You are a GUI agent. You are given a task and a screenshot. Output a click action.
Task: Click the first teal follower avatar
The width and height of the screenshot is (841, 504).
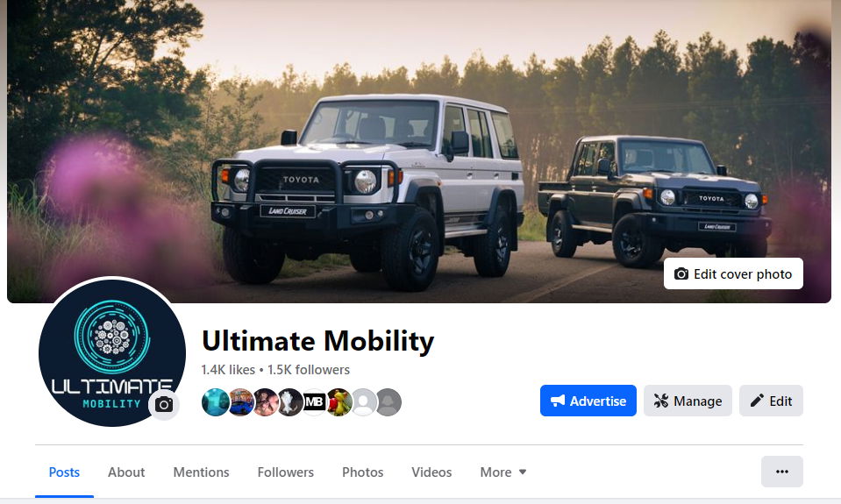point(215,402)
